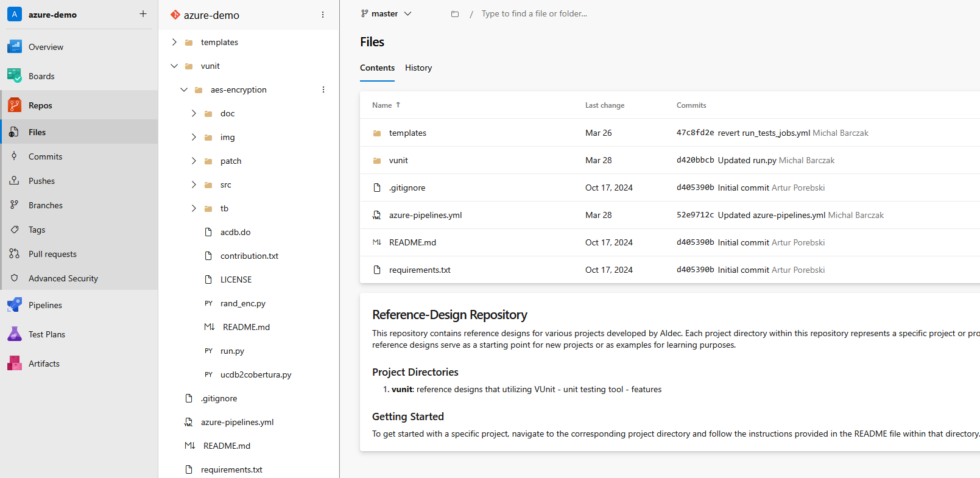This screenshot has width=980, height=478.
Task: Open the master branch dropdown
Action: [x=386, y=13]
